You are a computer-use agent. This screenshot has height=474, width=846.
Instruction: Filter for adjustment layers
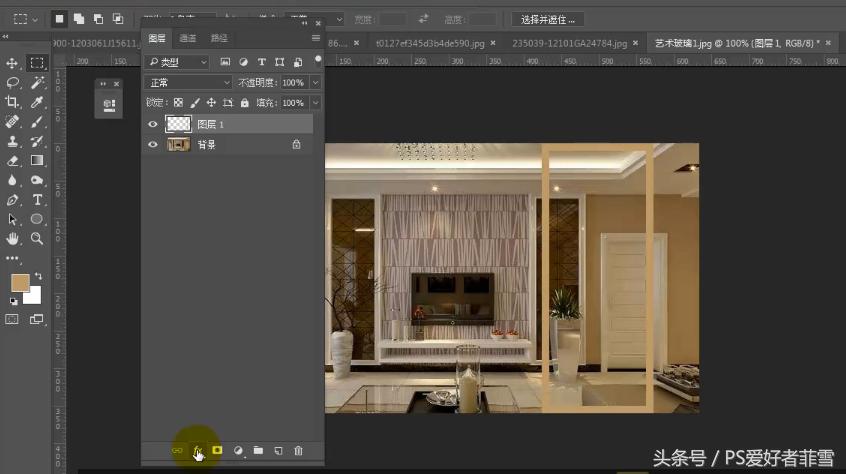pos(243,62)
